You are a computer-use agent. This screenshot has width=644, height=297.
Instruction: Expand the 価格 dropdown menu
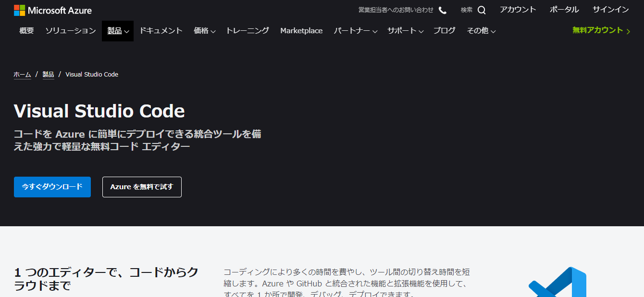[x=204, y=31]
